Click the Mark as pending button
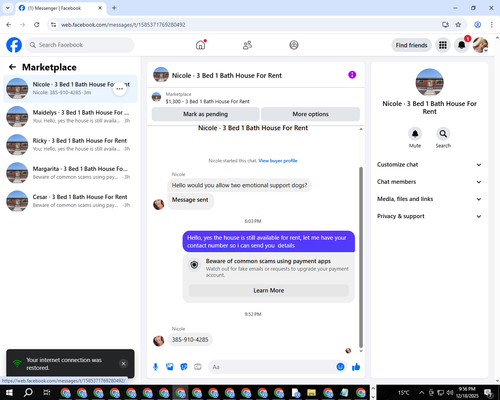The image size is (500, 400). pos(205,114)
